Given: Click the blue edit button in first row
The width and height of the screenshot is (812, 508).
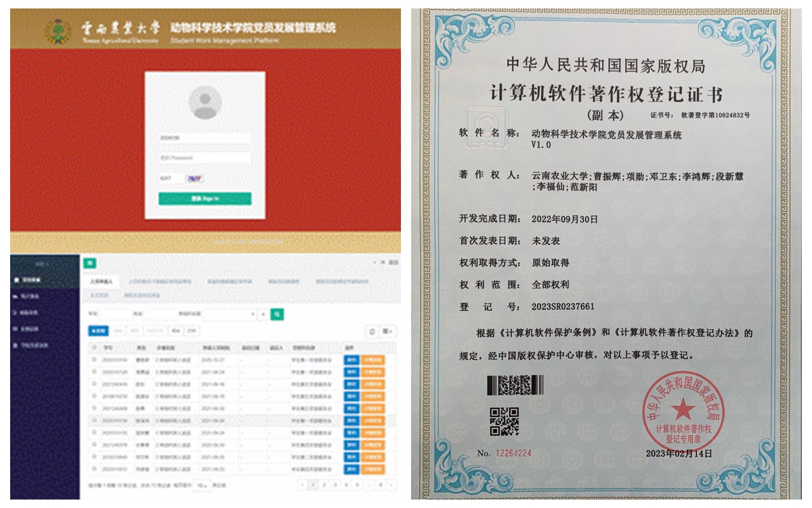Looking at the screenshot, I should (351, 360).
